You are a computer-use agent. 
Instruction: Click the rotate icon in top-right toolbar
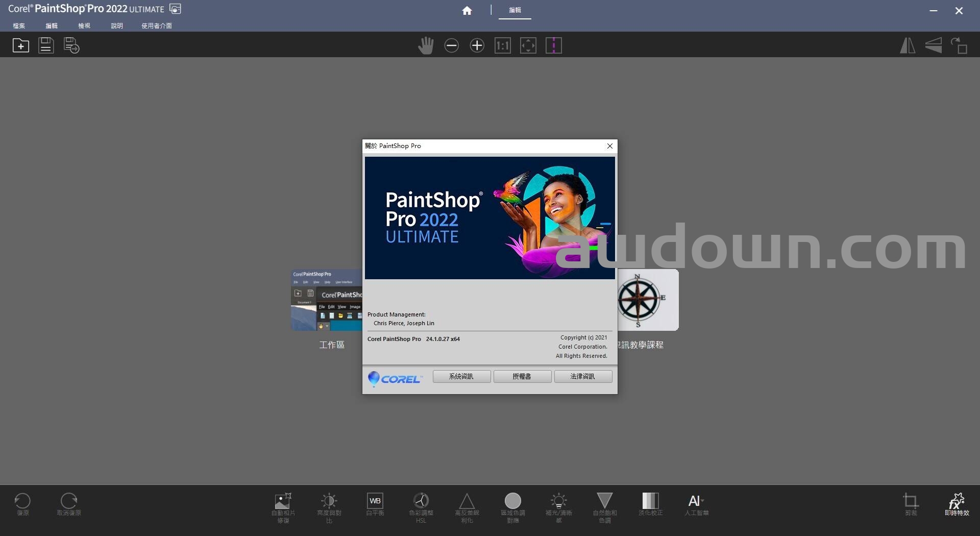[959, 45]
